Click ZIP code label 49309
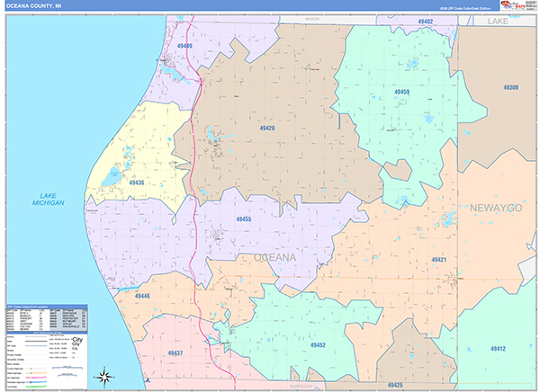 [x=510, y=87]
